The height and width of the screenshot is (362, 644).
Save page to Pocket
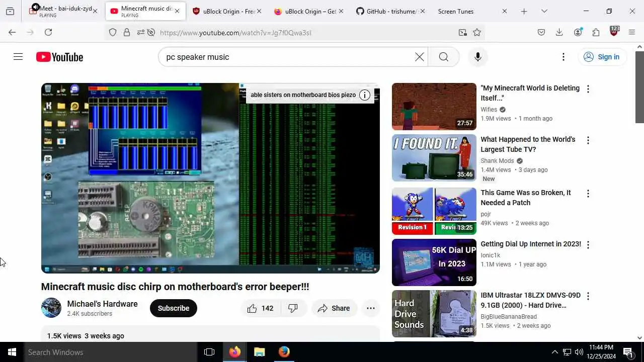(x=541, y=32)
